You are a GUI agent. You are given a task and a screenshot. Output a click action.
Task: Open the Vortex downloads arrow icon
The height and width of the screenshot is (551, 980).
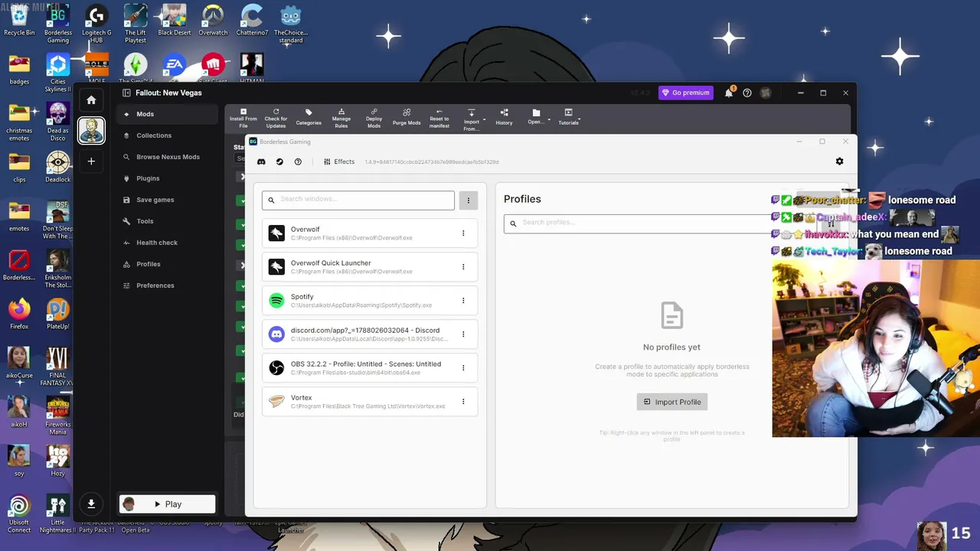91,504
